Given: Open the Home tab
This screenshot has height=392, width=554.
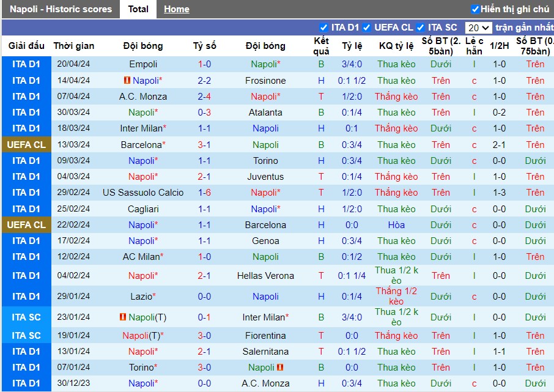Looking at the screenshot, I should (176, 9).
